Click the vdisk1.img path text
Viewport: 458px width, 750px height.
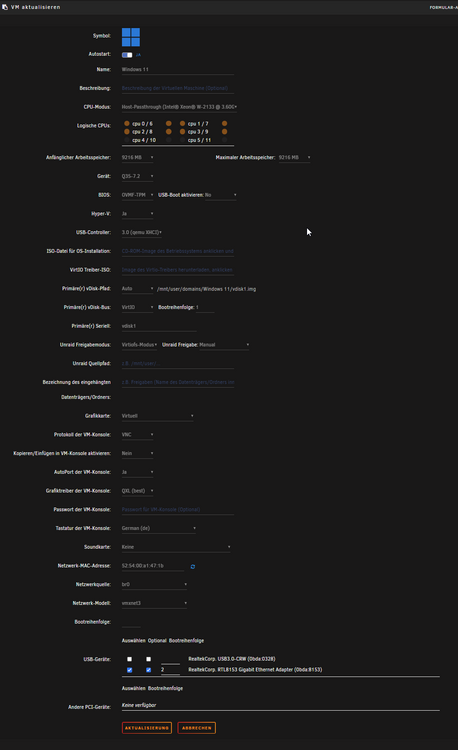tap(206, 289)
